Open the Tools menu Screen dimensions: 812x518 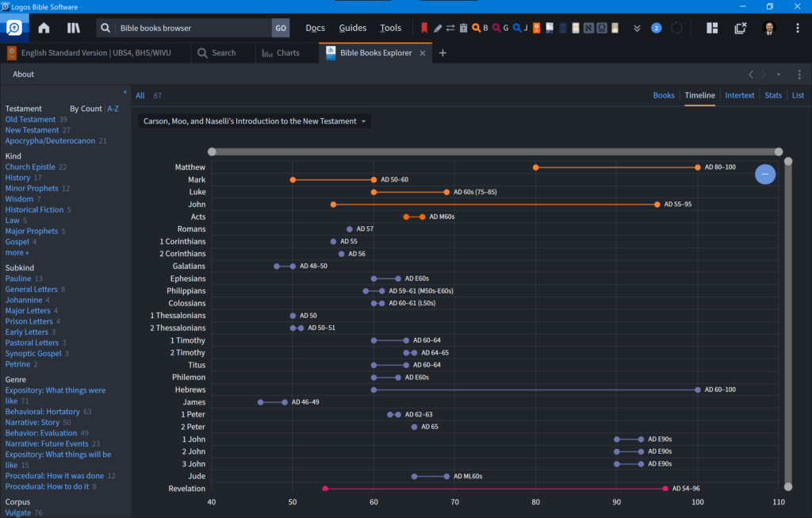390,28
